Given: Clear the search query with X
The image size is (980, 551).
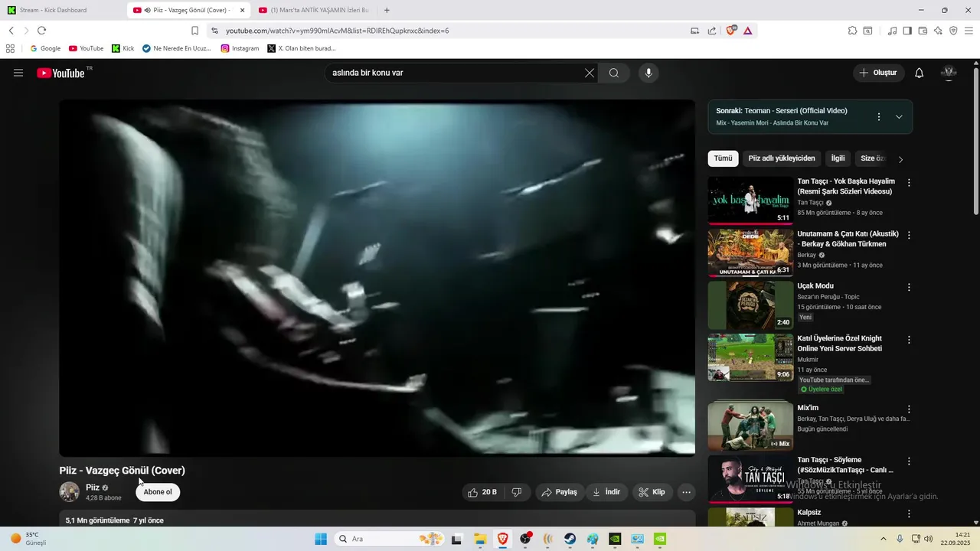Looking at the screenshot, I should 590,73.
